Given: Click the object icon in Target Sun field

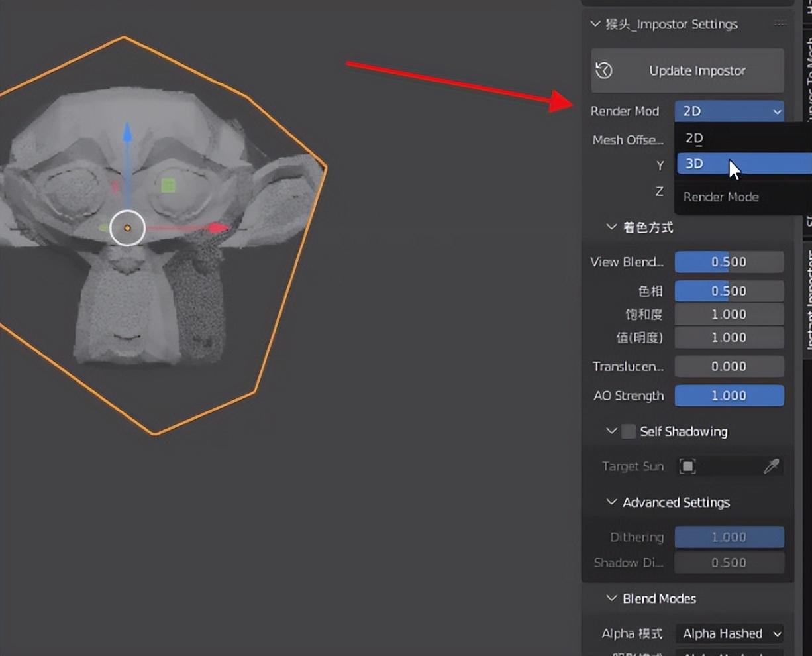Looking at the screenshot, I should [x=687, y=466].
